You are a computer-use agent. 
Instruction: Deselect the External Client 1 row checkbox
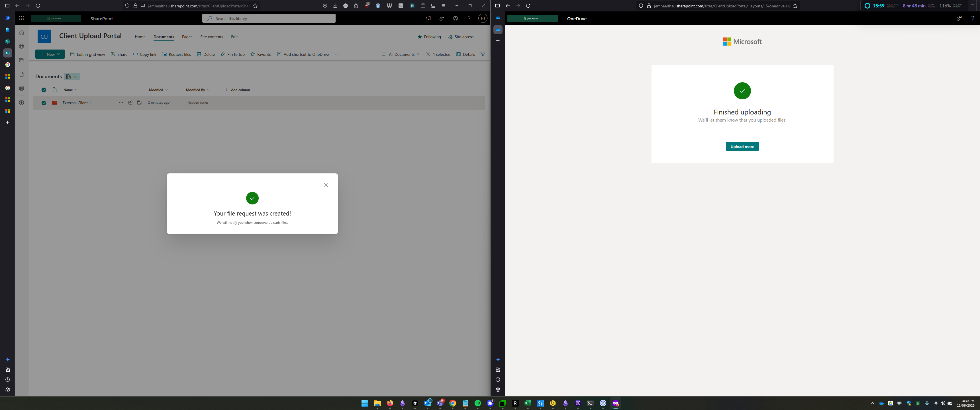click(x=44, y=103)
